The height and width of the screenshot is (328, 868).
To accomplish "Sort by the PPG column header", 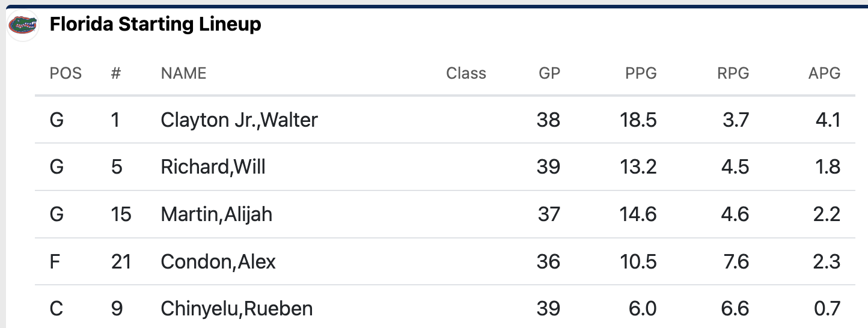I will [x=641, y=73].
